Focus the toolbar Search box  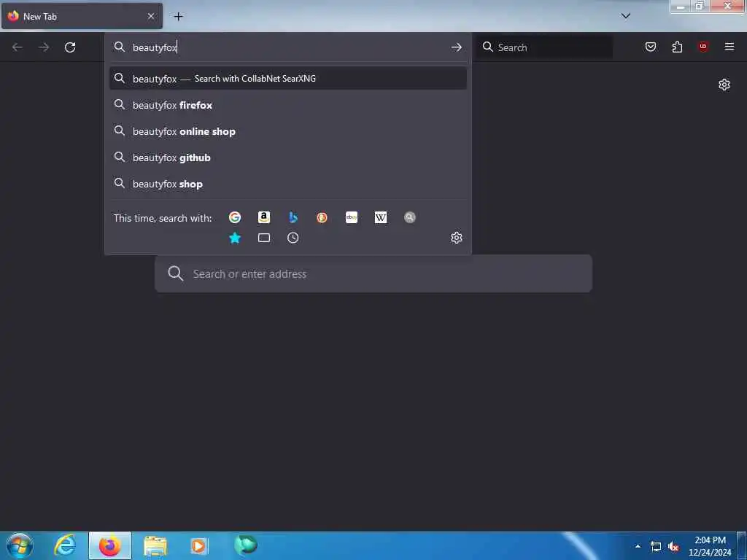(x=544, y=47)
